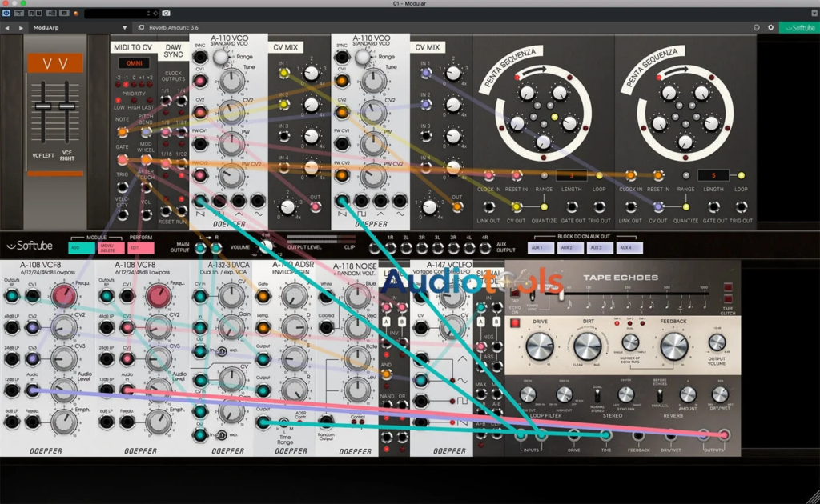Click IN 1 jack of first CV MIX
The height and width of the screenshot is (504, 820).
(284, 74)
